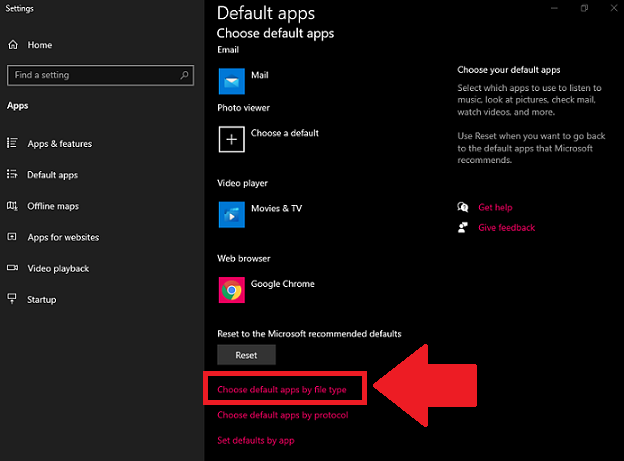
Task: Click the Mail app icon
Action: pos(232,80)
